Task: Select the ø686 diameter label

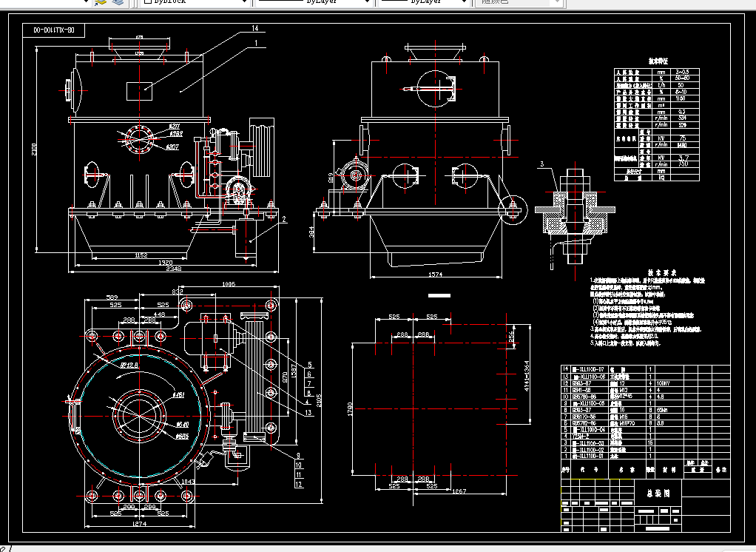Action: [182, 436]
